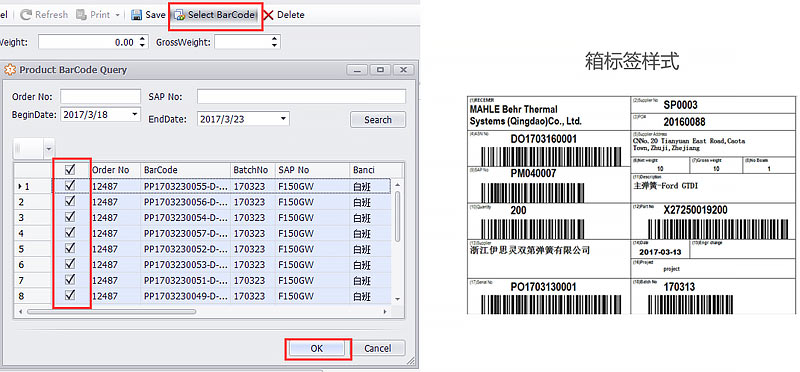Click the Print toolbar icon
The height and width of the screenshot is (372, 800).
pos(81,15)
